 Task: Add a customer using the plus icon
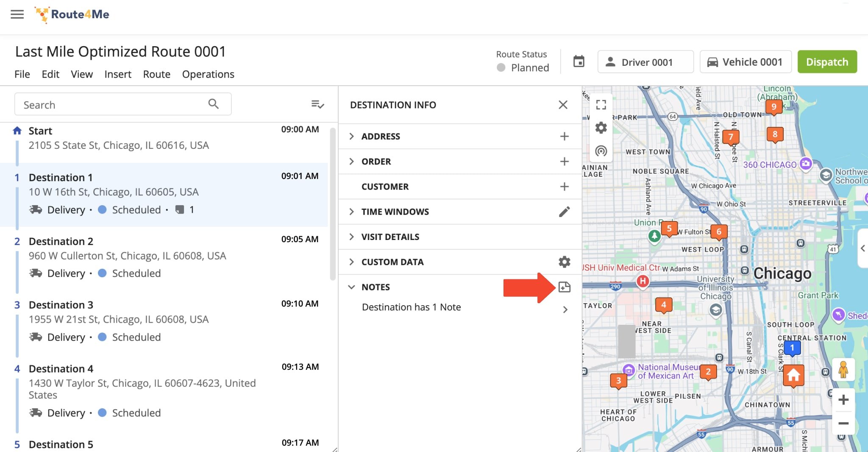tap(564, 187)
